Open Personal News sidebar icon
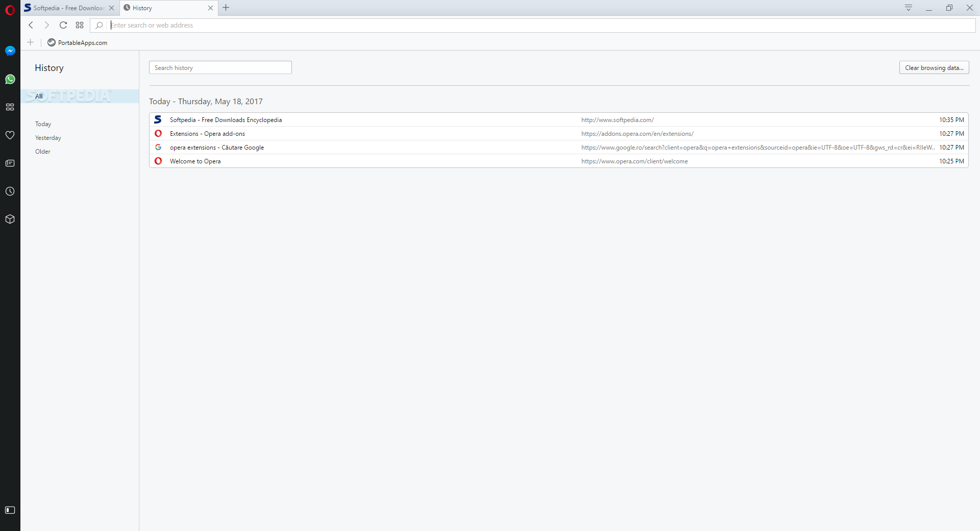This screenshot has height=531, width=980. [x=10, y=163]
